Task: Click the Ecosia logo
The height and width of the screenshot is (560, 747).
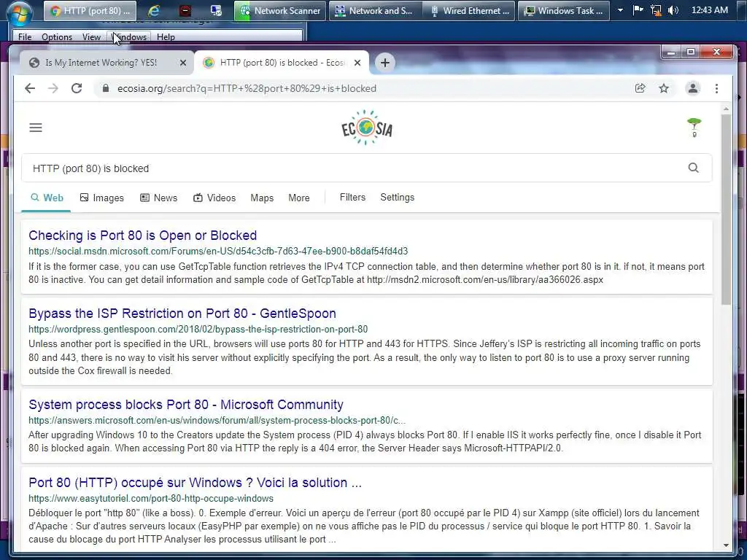Action: 367,127
